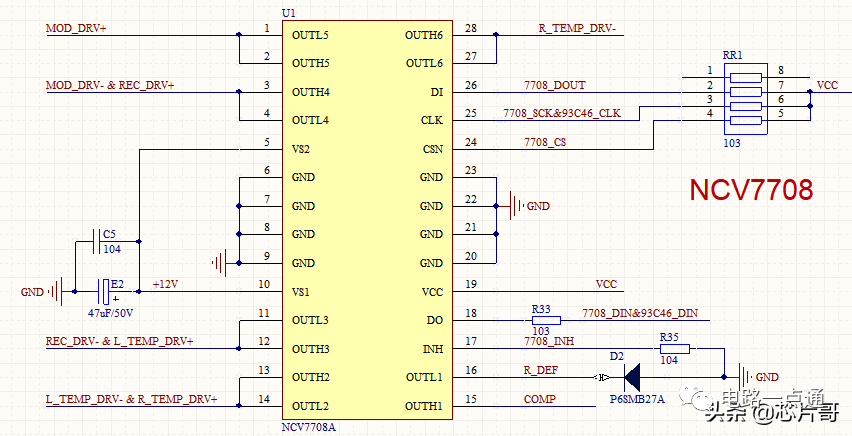
Task: Select the 7708_DIN&93C46_DIN net label
Action: pos(640,313)
